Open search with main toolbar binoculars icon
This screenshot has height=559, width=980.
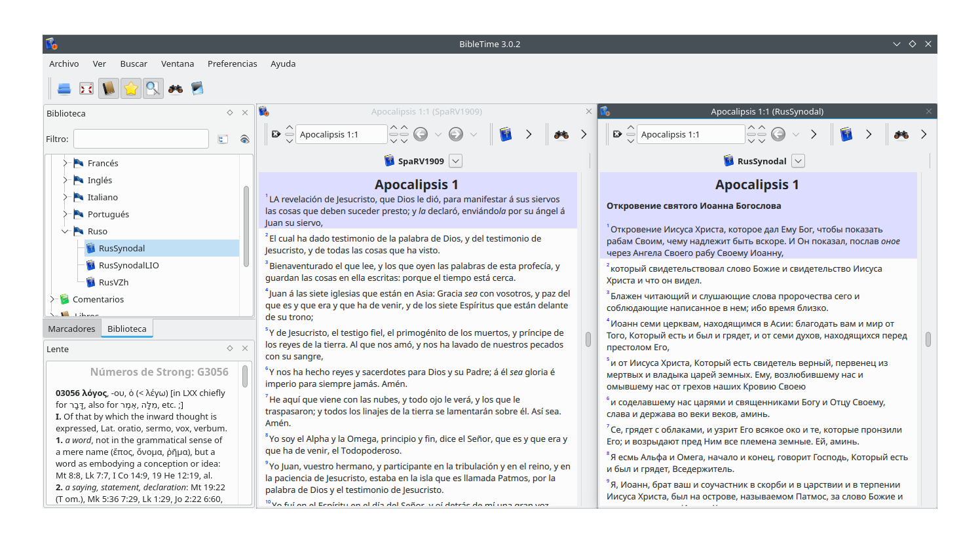176,88
